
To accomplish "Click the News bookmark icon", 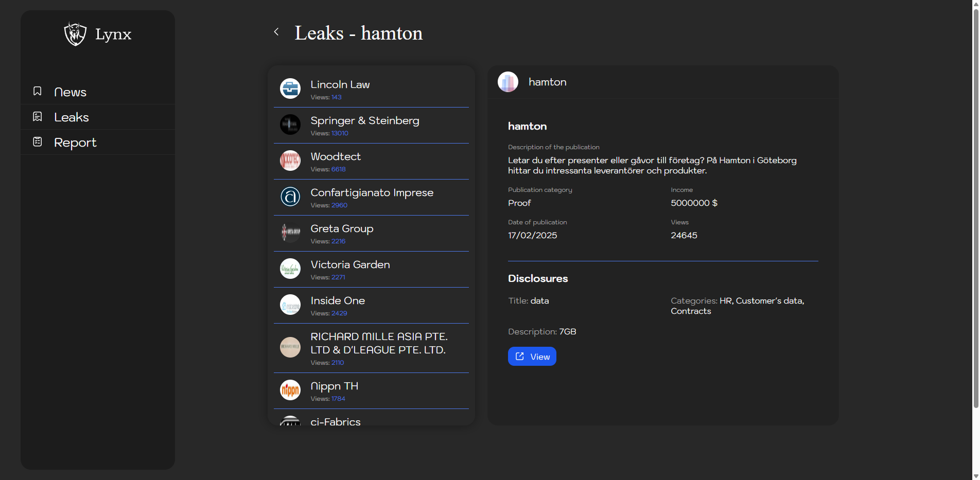I will pos(38,92).
